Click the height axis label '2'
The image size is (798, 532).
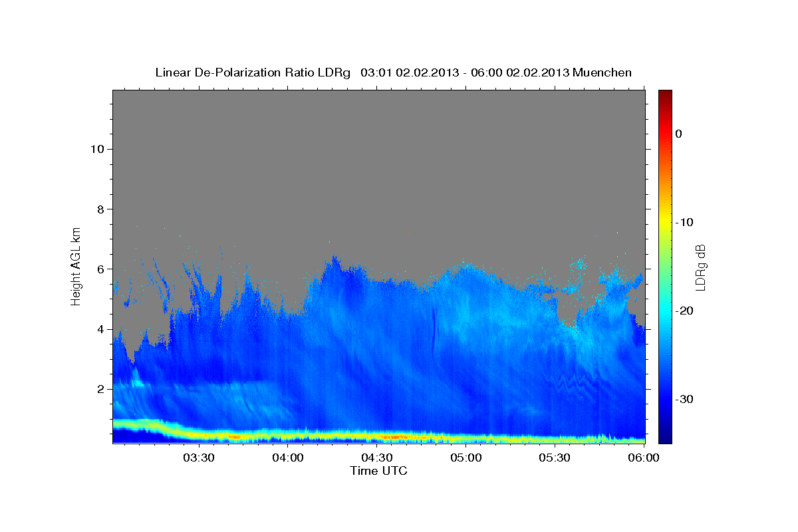pos(100,389)
